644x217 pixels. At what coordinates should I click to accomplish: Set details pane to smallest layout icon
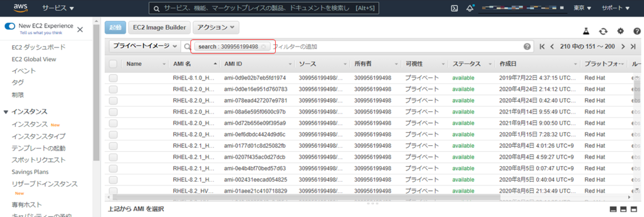tap(613, 209)
